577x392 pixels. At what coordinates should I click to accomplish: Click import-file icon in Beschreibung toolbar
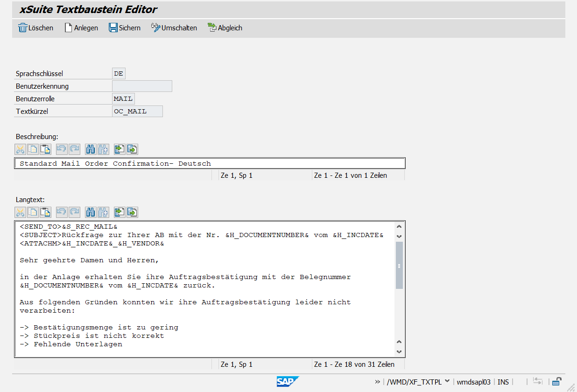coord(120,149)
